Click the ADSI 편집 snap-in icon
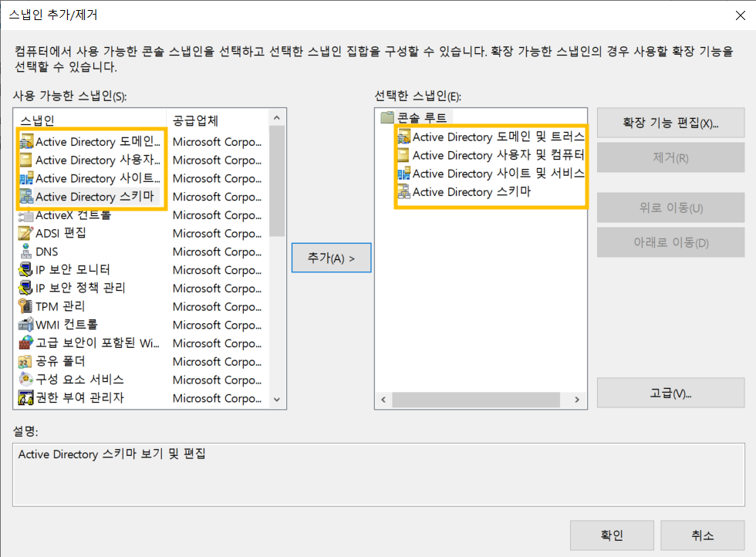 click(x=26, y=234)
